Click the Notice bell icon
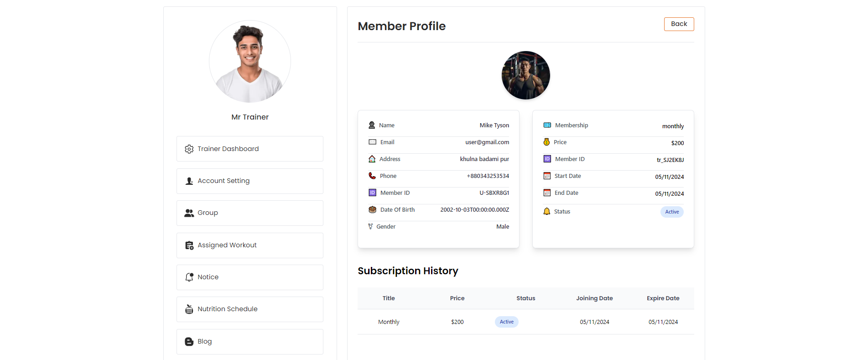 189,277
